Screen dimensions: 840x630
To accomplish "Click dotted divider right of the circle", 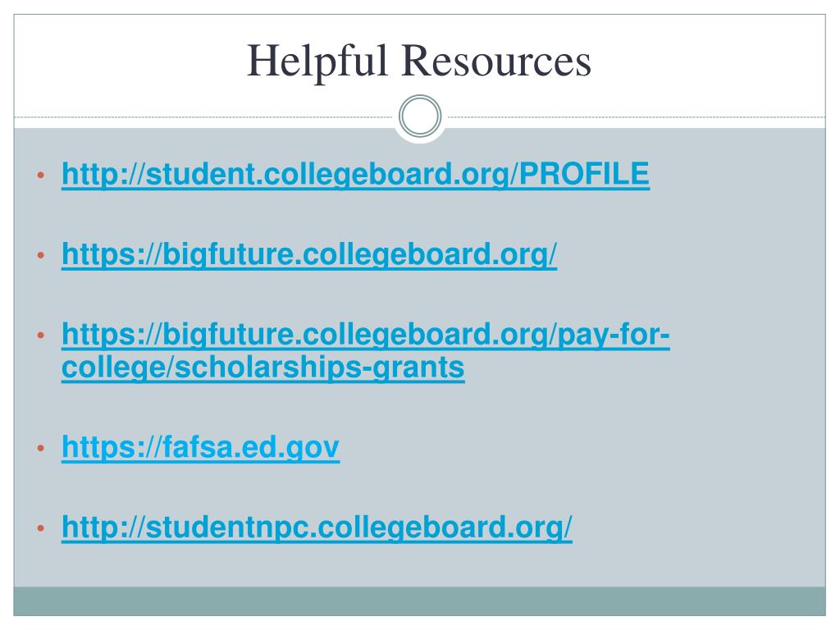I will click(636, 116).
